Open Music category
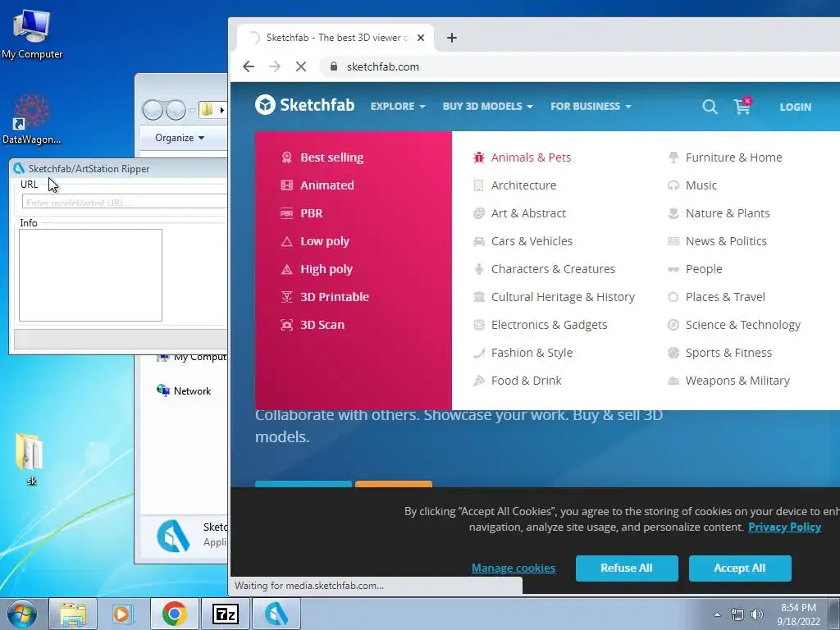The image size is (840, 630). coord(692,185)
